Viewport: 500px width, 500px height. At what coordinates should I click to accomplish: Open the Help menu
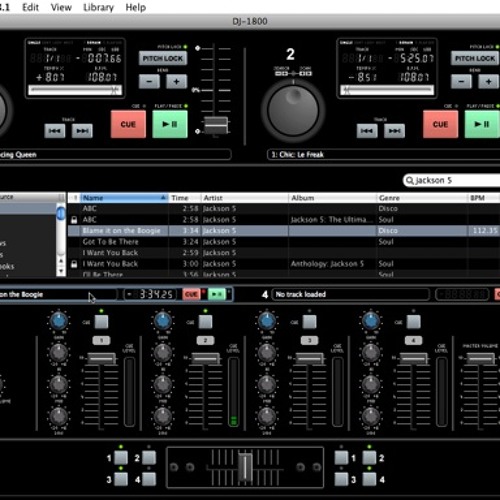(136, 7)
